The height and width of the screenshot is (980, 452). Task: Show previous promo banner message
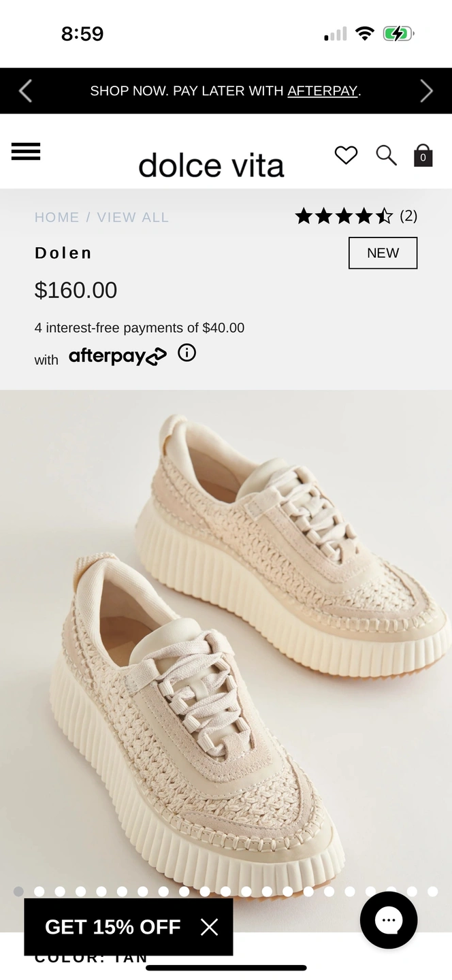point(25,91)
